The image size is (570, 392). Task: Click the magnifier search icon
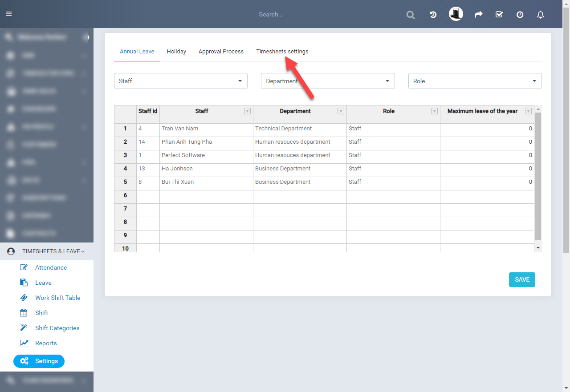click(411, 15)
